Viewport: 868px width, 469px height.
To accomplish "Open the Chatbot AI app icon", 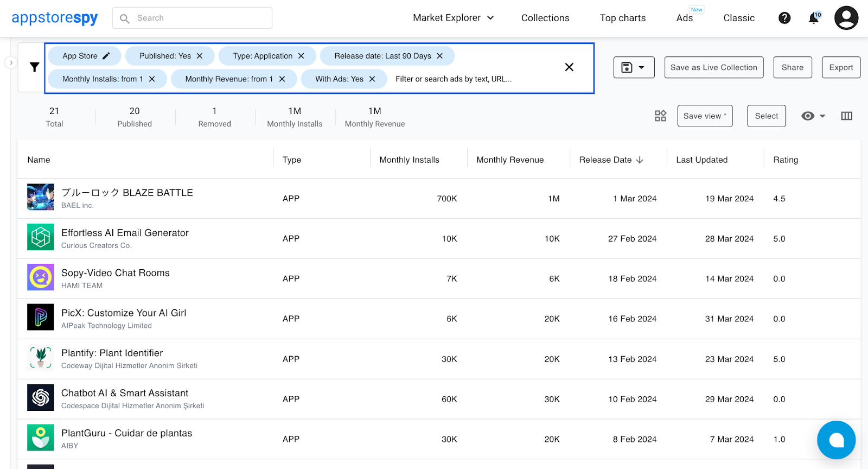I will [41, 398].
